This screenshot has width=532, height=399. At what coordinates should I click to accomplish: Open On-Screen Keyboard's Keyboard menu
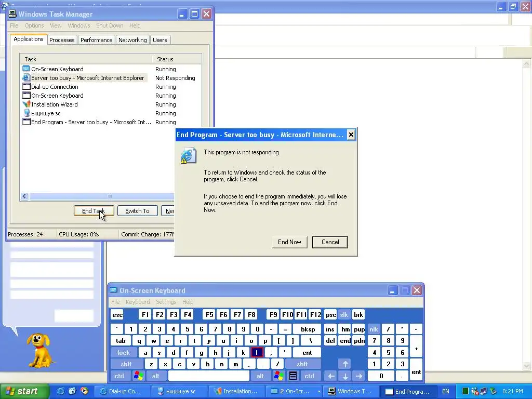point(137,302)
